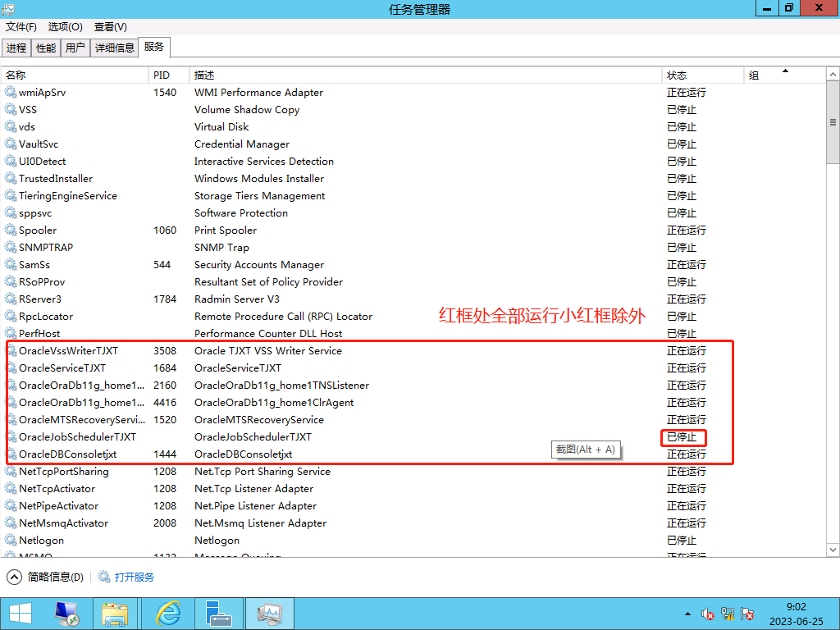
Task: Click the gear icon beside wmiApSrv
Action: coord(10,92)
